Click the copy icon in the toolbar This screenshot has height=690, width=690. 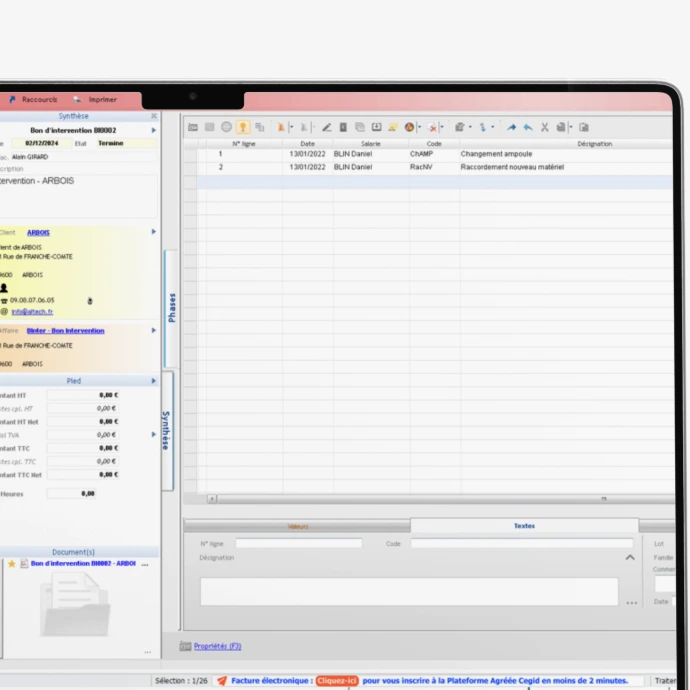(561, 127)
